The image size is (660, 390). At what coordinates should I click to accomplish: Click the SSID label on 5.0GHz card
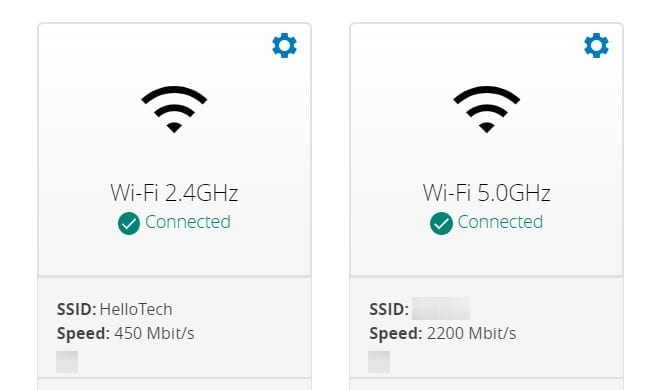click(x=389, y=309)
